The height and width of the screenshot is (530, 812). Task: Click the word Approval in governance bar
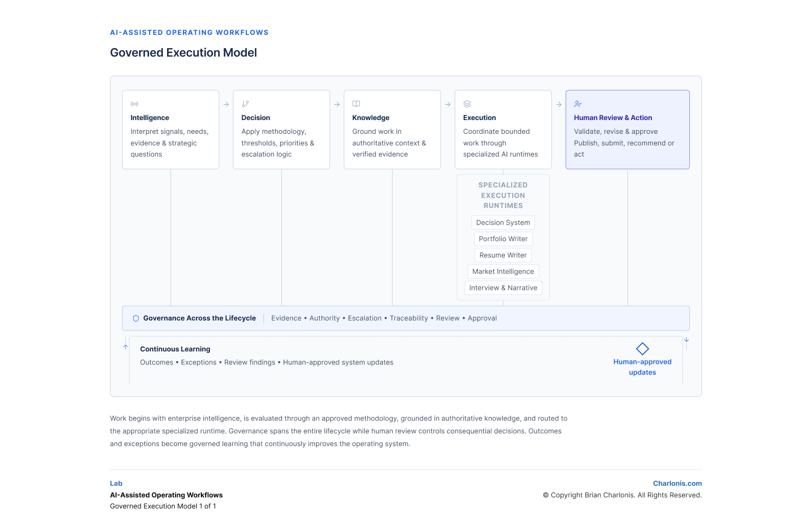(482, 318)
